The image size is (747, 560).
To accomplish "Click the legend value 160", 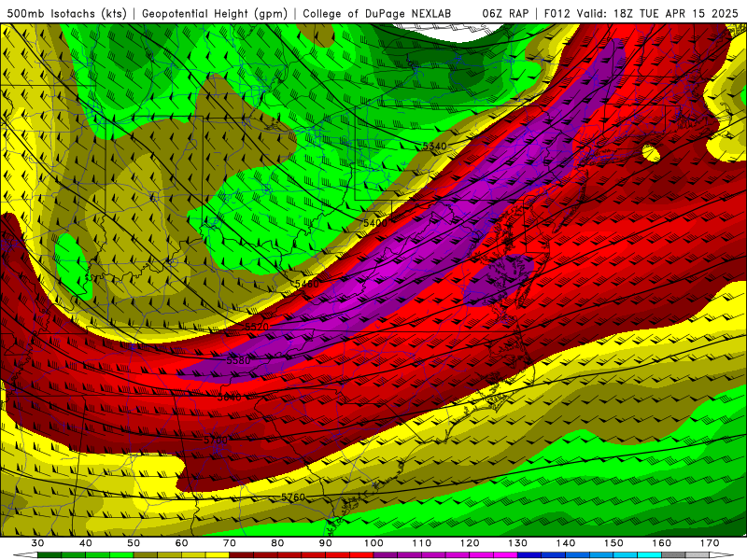I will pos(662,543).
